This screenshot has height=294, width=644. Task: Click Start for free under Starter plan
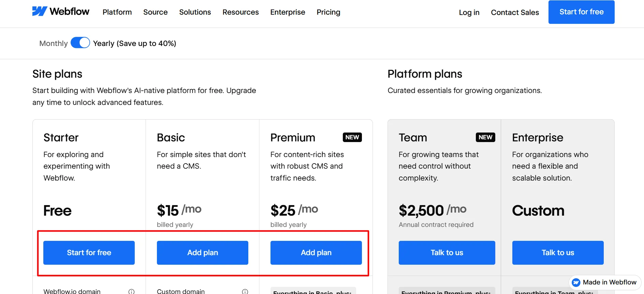click(89, 253)
